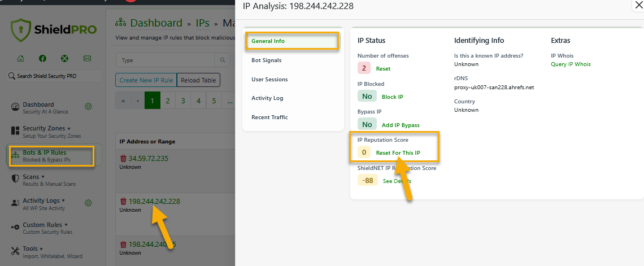Click See Details for ShieldNET score
Screen dimensions: 644x266
[397, 181]
